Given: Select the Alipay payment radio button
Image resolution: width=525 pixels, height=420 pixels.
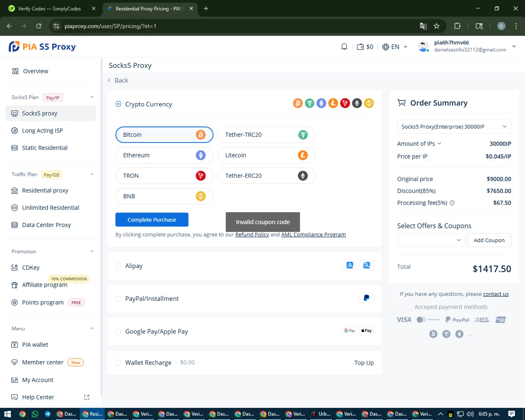Looking at the screenshot, I should (118, 266).
